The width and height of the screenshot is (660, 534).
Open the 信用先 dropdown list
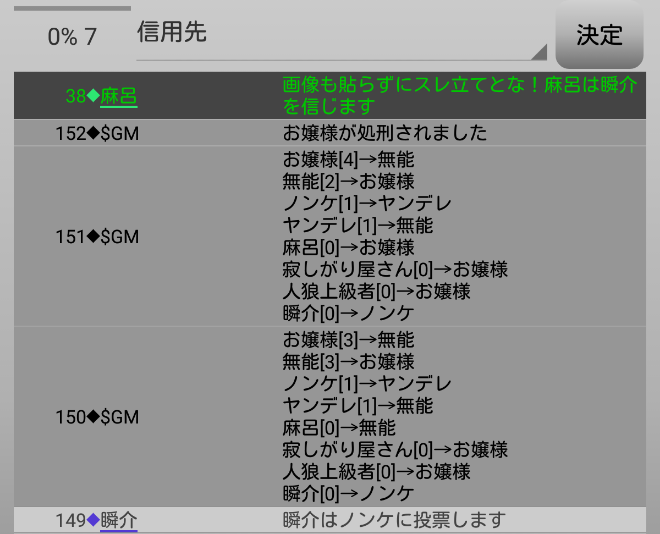coord(340,34)
